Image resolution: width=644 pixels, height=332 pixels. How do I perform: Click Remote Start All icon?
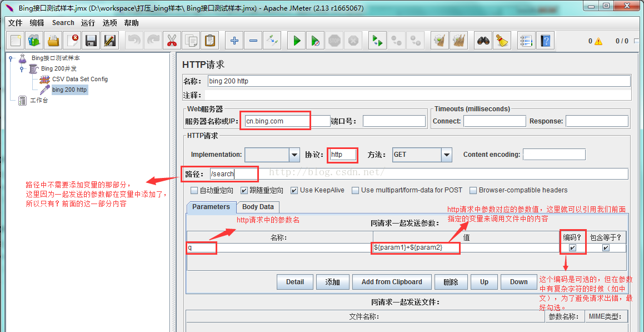click(x=377, y=40)
